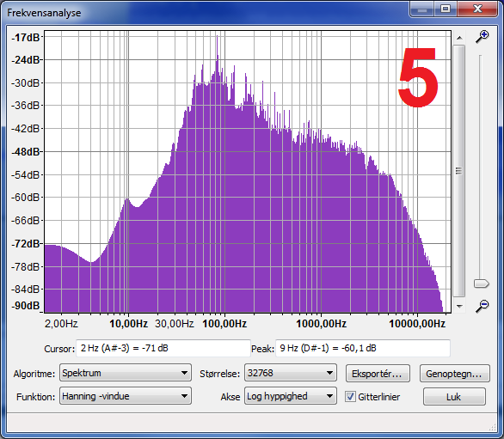Click the Peak readout field
Viewport: 504px width, 439px height.
pos(363,348)
